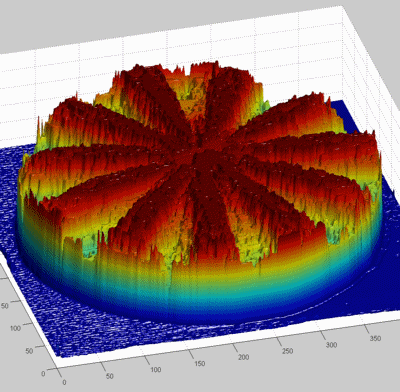The height and width of the screenshot is (392, 400).
Task: Select the axis tick label 300
Action: [331, 345]
